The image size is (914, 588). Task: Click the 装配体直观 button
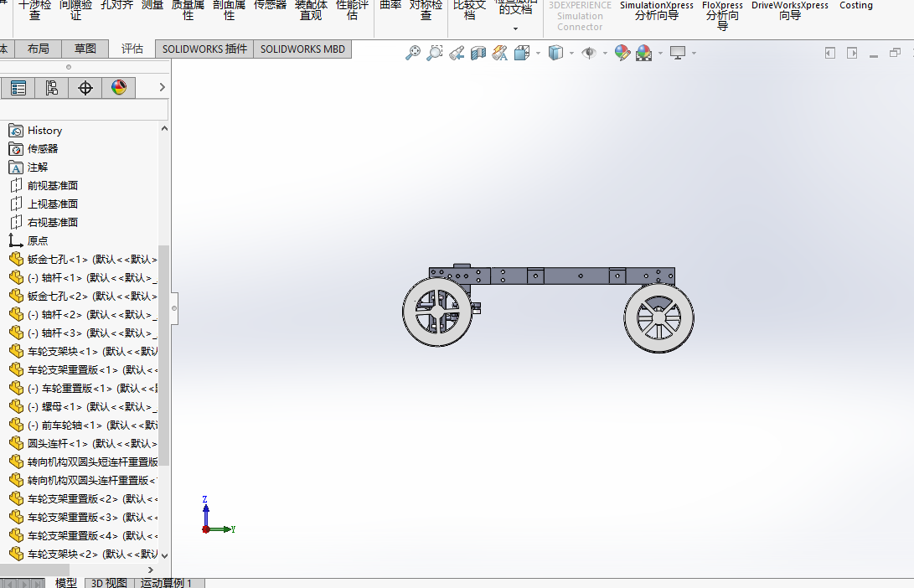pos(311,10)
